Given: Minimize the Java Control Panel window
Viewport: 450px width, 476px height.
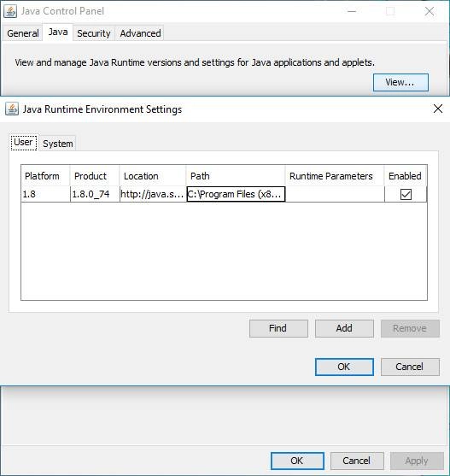Looking at the screenshot, I should click(x=352, y=11).
